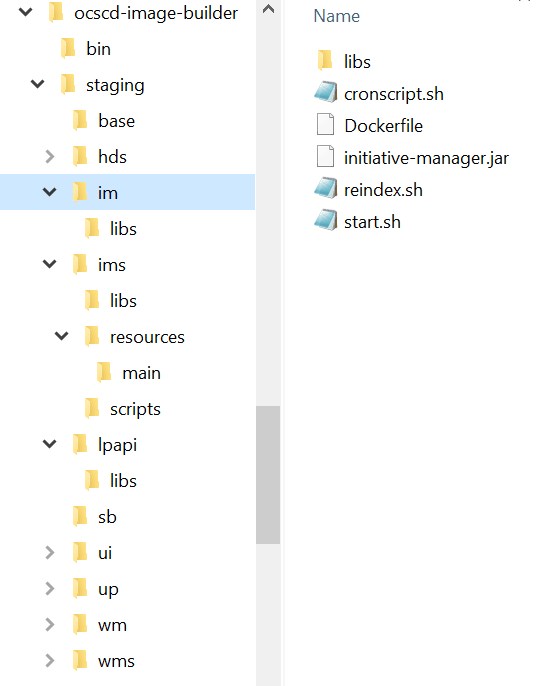This screenshot has height=686, width=548.
Task: Expand the hds folder node
Action: click(x=50, y=156)
